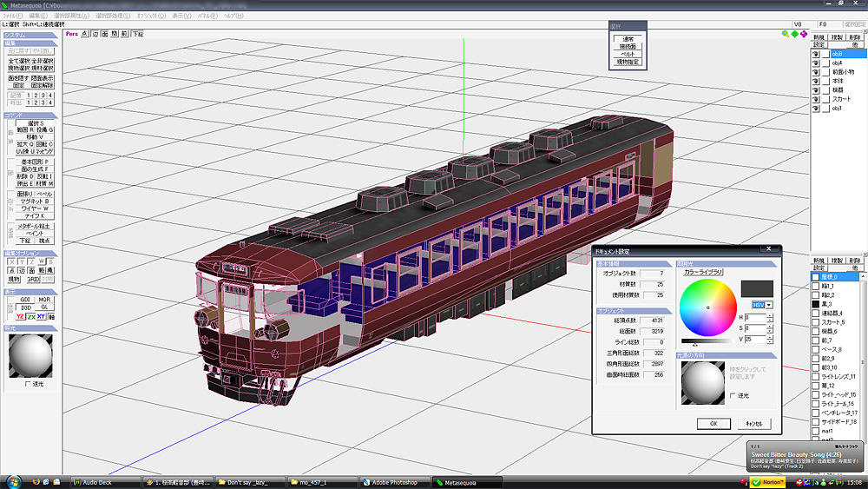The width and height of the screenshot is (868, 489).
Task: Toggle visibility eye for obj4 object
Action: pos(816,63)
